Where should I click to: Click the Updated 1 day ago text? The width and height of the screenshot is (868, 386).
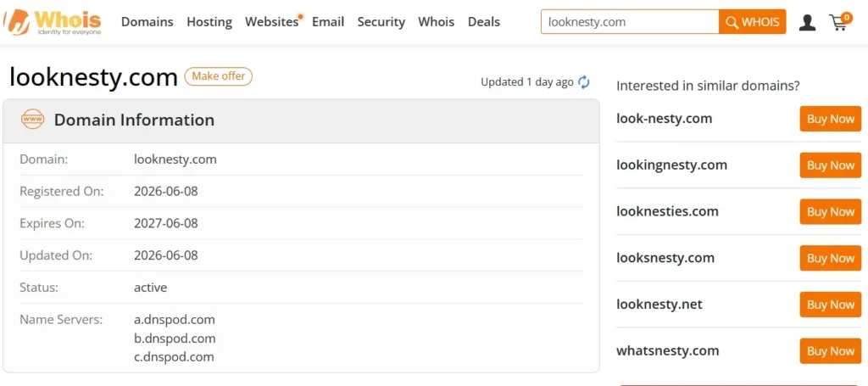(527, 82)
